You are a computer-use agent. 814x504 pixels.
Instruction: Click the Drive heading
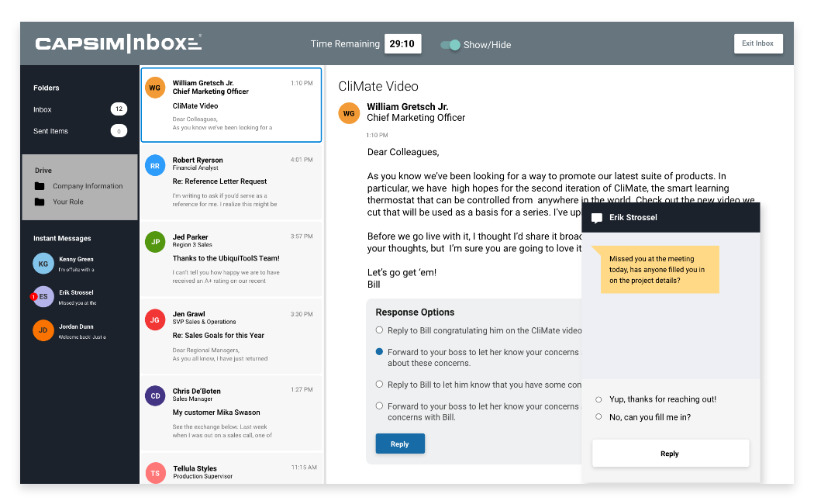tap(43, 171)
